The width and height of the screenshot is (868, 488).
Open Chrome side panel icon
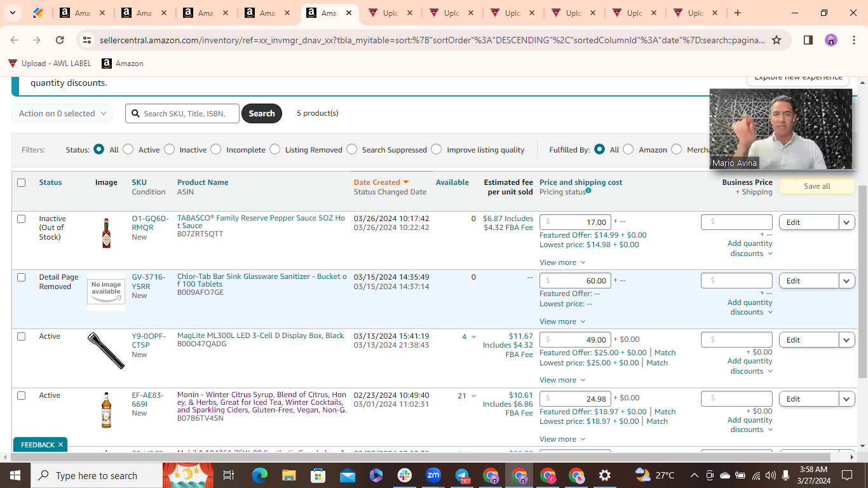pyautogui.click(x=808, y=40)
